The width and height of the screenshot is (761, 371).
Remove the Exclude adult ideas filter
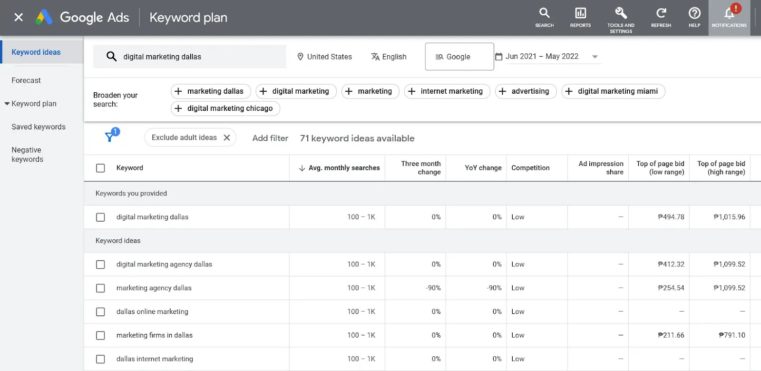(226, 137)
